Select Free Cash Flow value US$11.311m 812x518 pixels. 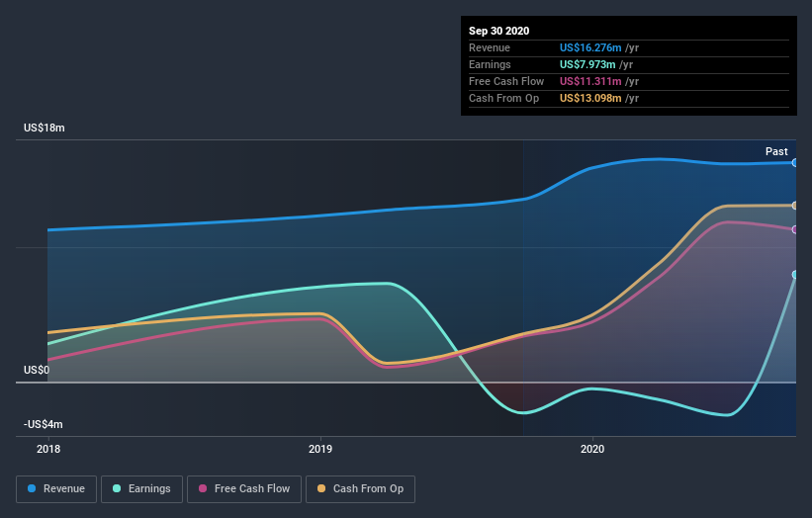pos(590,81)
